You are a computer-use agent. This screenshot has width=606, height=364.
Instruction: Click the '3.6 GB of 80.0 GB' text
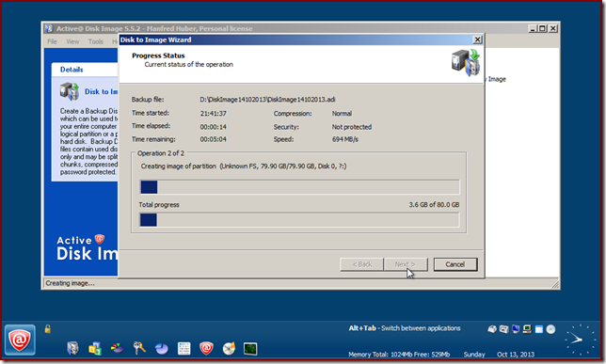pos(434,204)
